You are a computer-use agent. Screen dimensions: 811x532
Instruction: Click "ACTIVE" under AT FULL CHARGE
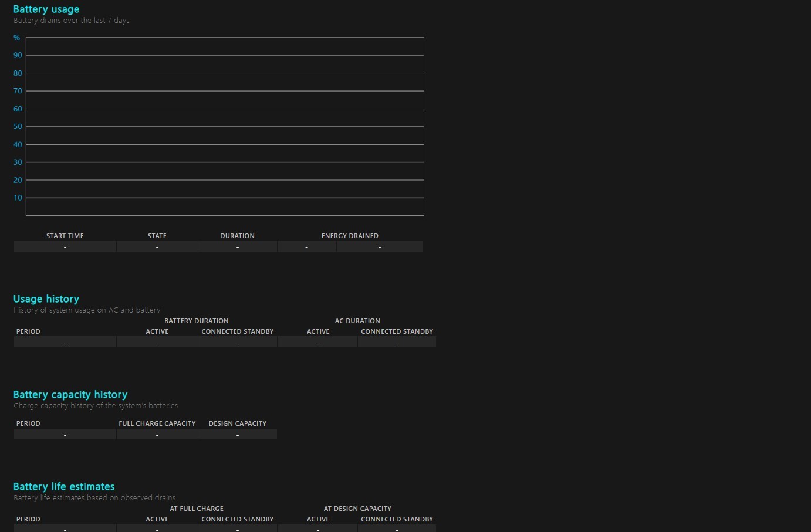pos(157,519)
